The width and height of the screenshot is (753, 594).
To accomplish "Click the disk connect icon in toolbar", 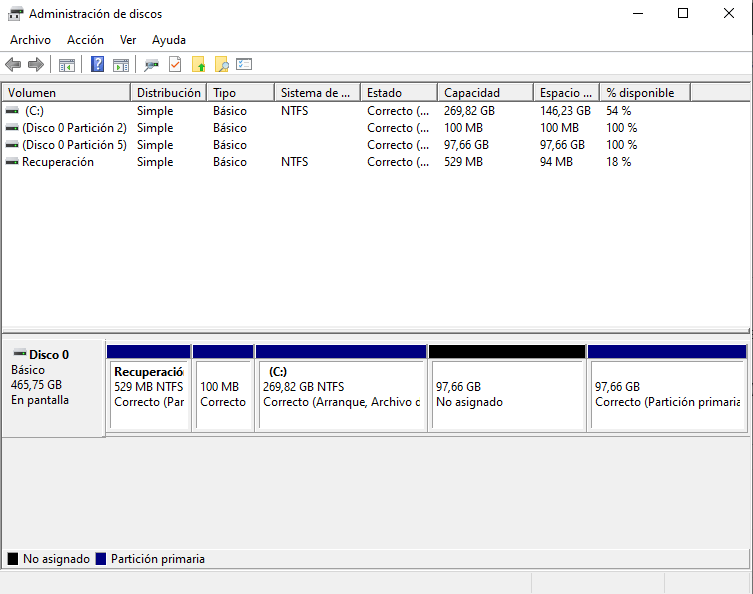I will tap(151, 65).
